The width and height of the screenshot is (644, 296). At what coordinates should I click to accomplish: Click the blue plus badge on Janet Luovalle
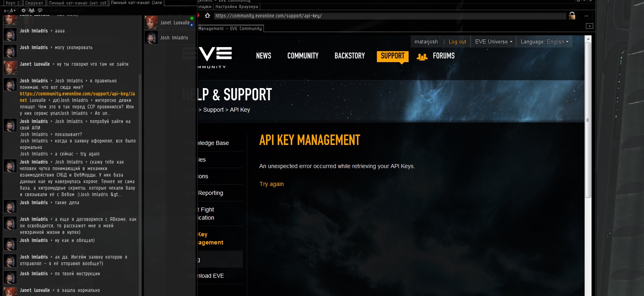point(192,25)
